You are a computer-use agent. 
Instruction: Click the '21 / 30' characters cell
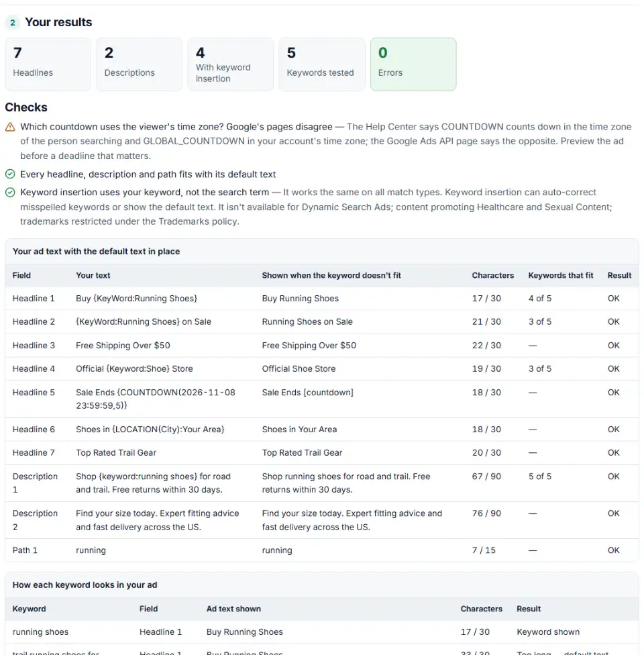pos(486,321)
